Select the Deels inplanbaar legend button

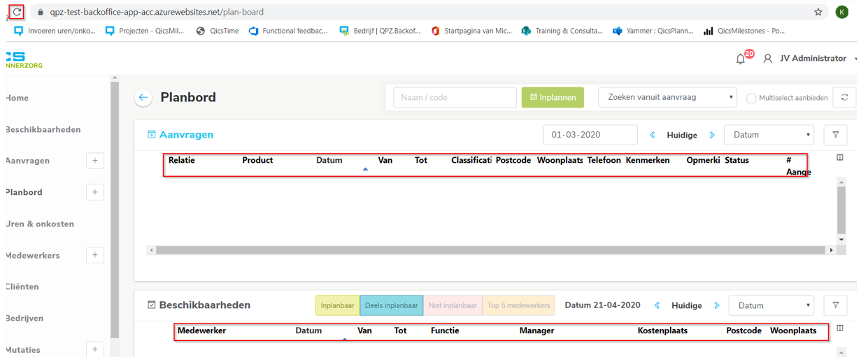tap(391, 305)
